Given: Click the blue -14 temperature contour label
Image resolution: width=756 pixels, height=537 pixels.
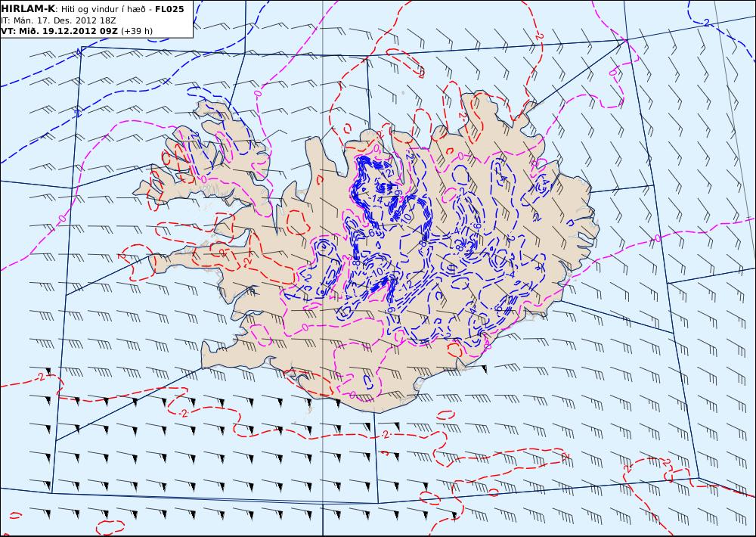Looking at the screenshot, I should pos(376,199).
